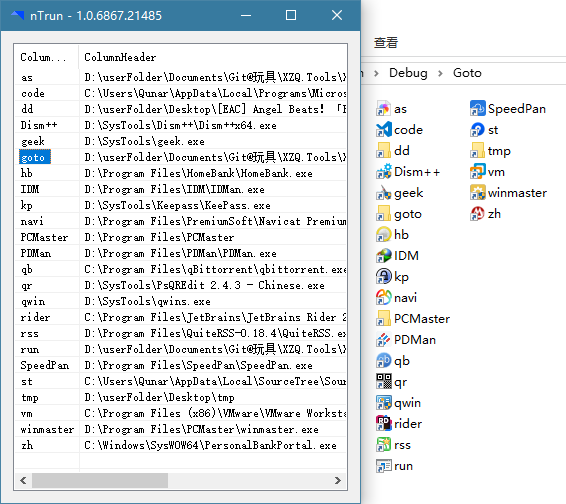
Task: Navigate to Debug in the breadcrumb path
Action: 408,73
